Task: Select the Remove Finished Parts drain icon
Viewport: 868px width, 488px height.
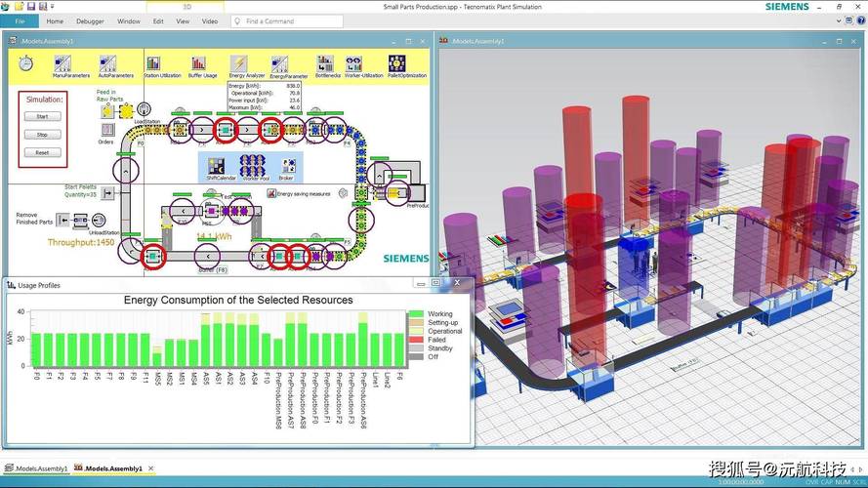Action: click(x=63, y=221)
